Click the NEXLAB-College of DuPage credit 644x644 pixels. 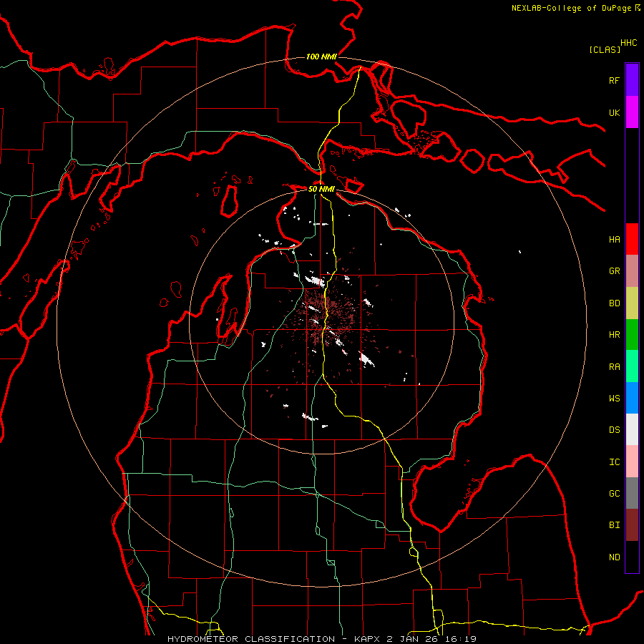click(571, 8)
